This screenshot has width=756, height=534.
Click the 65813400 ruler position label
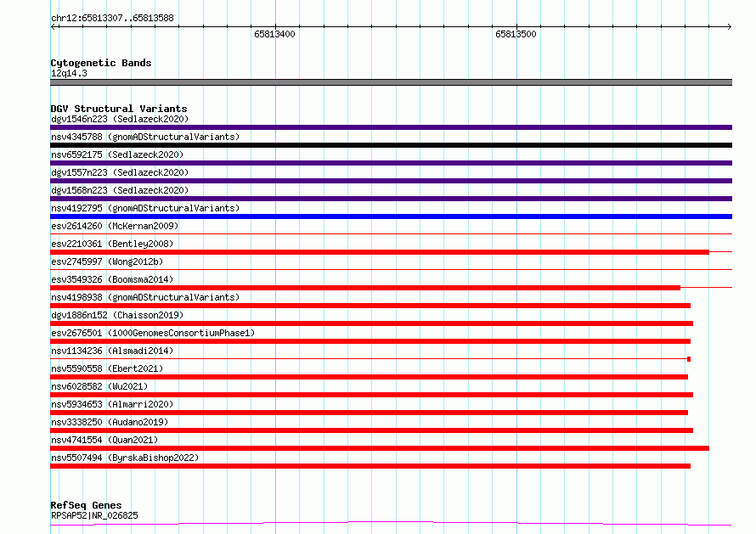(x=274, y=34)
